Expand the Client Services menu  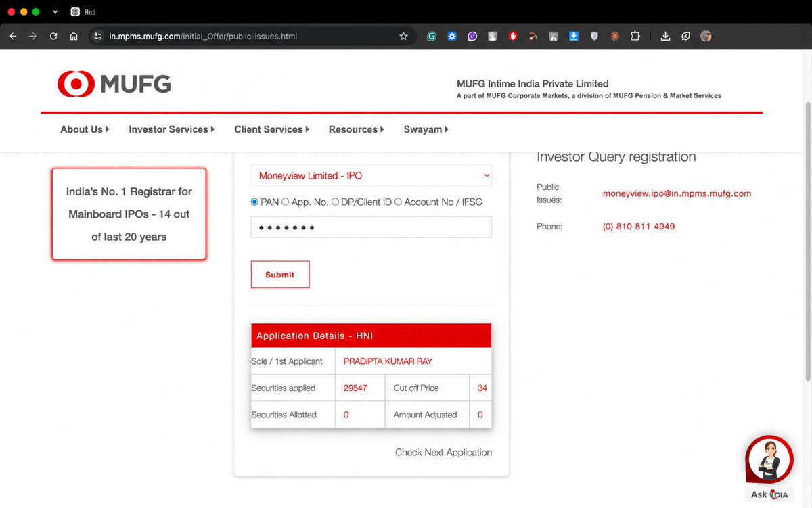(271, 129)
